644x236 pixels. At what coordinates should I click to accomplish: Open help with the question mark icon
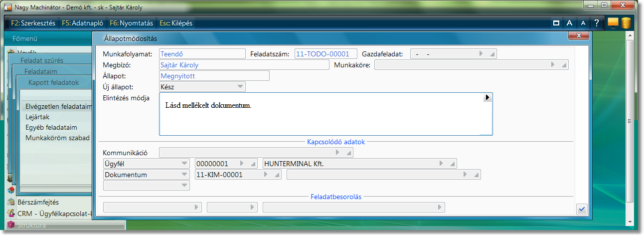pyautogui.click(x=596, y=23)
